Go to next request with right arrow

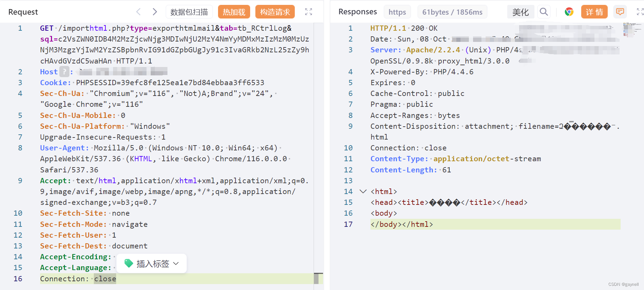coord(155,12)
